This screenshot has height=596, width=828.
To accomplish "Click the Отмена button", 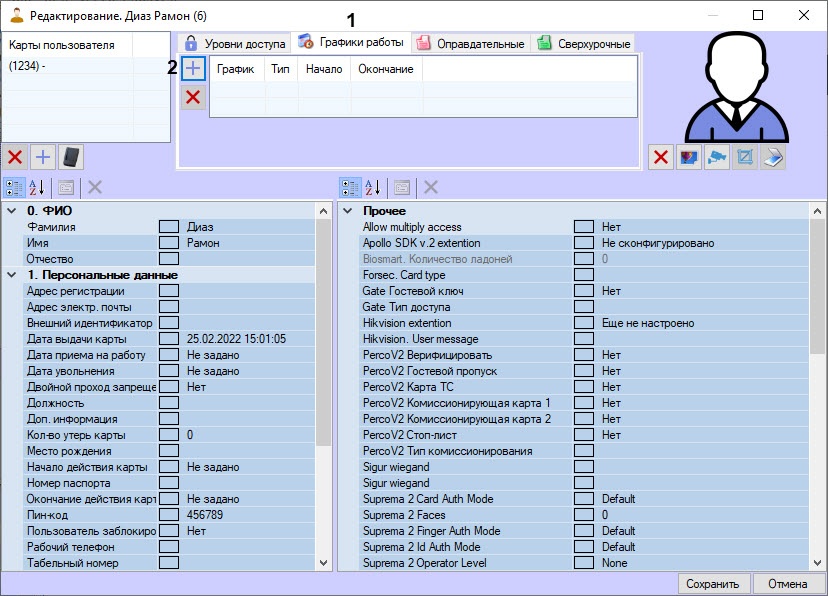I will pos(787,584).
